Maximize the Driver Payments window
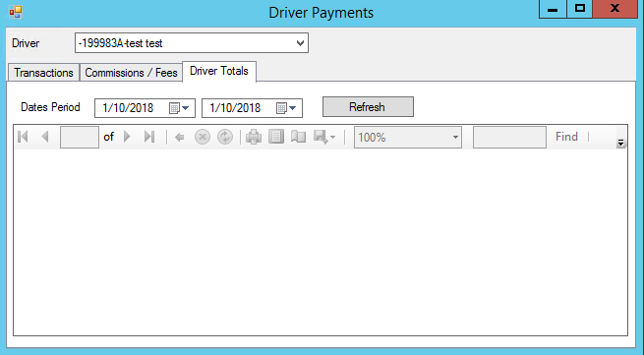644x355 pixels. [x=579, y=9]
